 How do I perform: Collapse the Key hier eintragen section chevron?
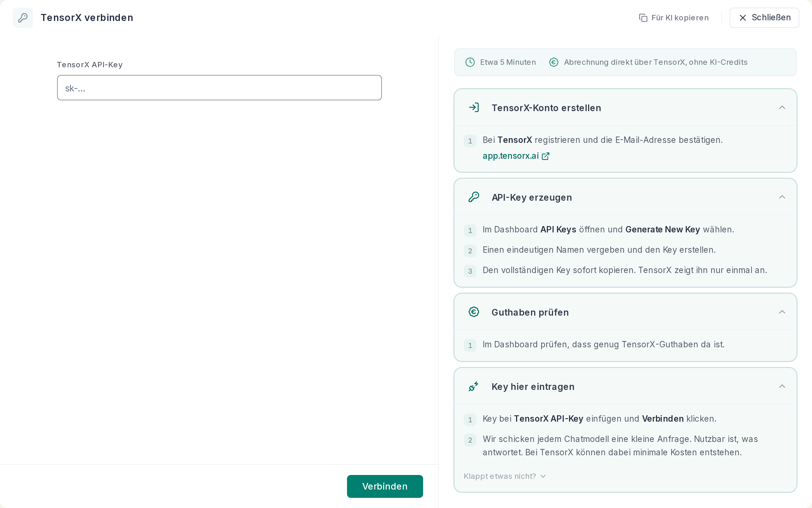pyautogui.click(x=782, y=386)
